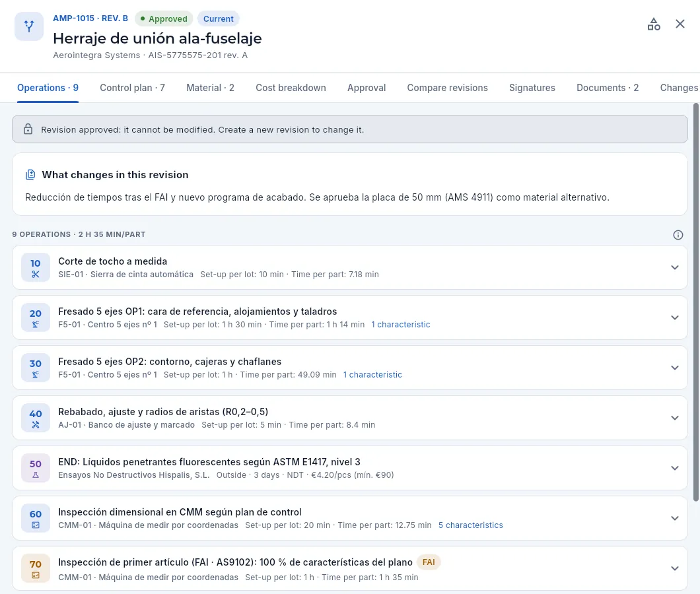Viewport: 700px width, 594px height.
Task: Expand Corte de tocho a medida operation
Action: tap(674, 267)
